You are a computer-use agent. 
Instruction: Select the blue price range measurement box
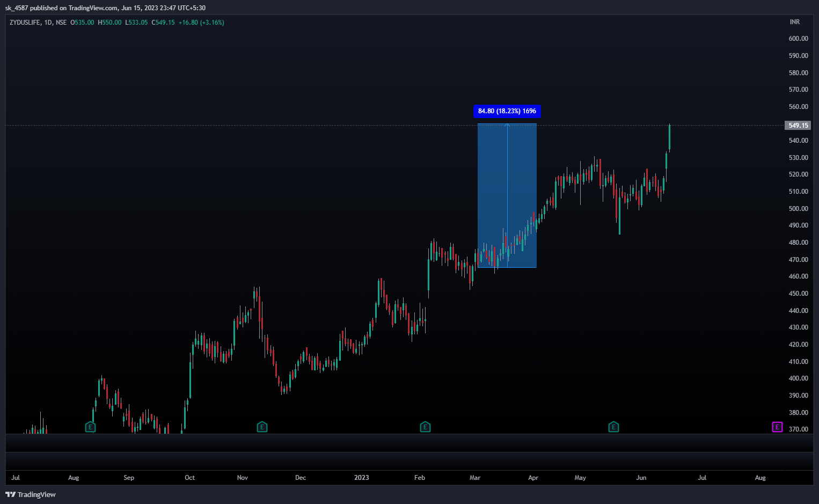point(507,196)
